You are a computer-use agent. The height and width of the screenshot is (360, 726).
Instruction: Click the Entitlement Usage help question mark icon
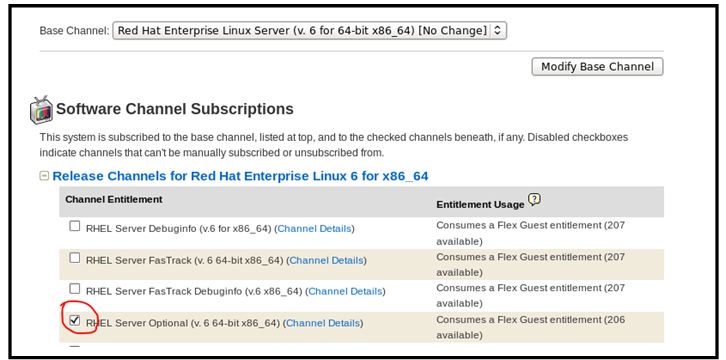click(x=534, y=199)
